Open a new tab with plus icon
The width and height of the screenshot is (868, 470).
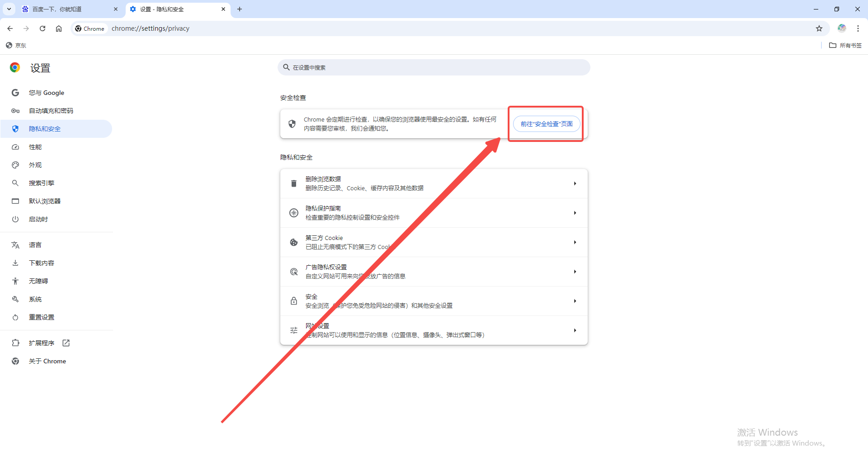tap(240, 9)
